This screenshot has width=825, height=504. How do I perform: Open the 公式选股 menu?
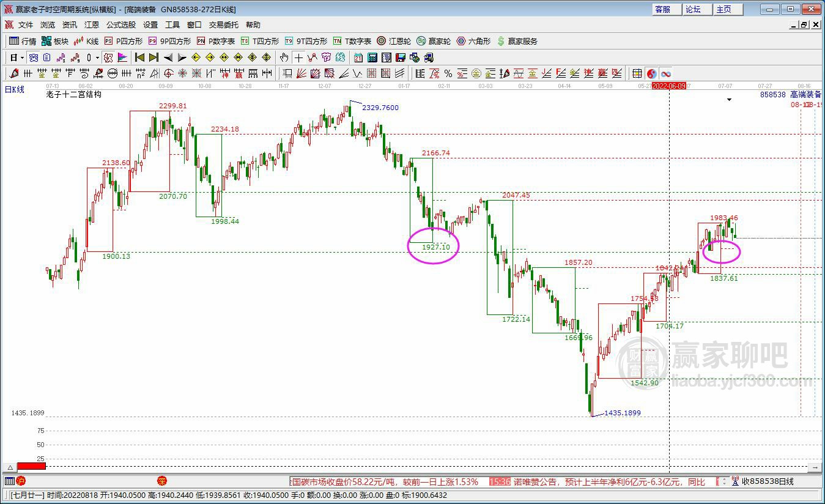(121, 25)
